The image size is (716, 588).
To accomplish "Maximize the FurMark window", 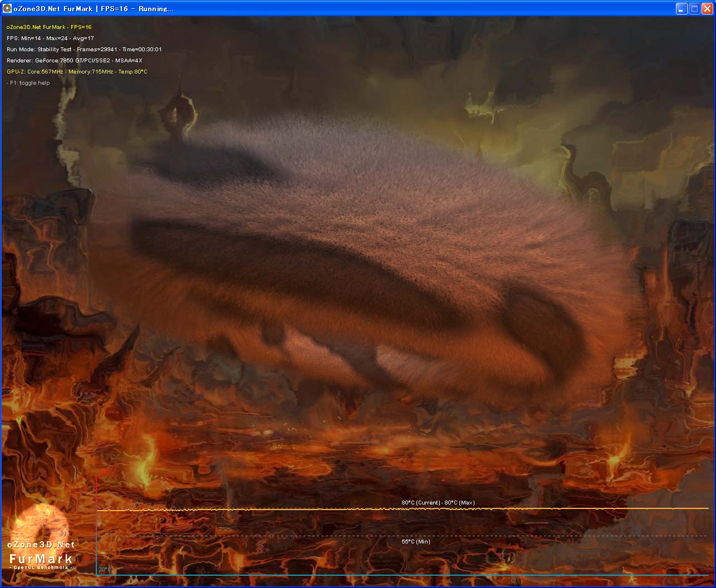I will (x=694, y=8).
